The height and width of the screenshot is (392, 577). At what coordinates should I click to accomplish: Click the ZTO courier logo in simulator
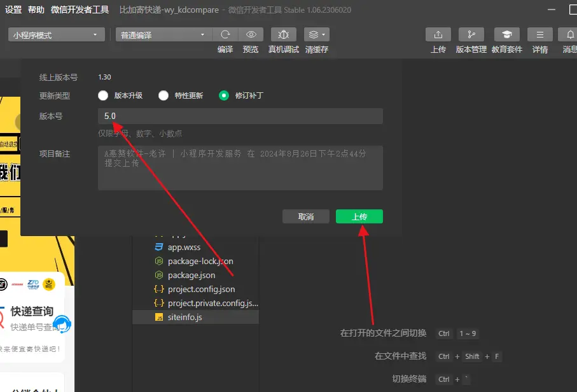33,284
